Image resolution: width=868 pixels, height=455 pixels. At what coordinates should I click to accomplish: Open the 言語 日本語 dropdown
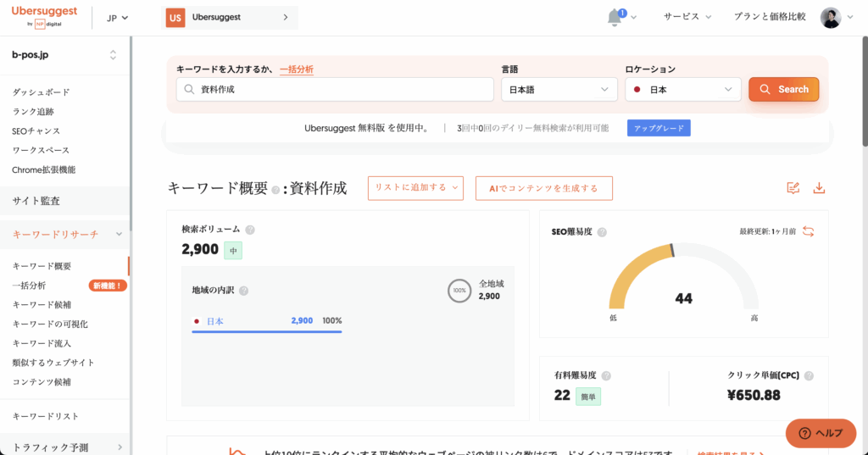pos(559,90)
